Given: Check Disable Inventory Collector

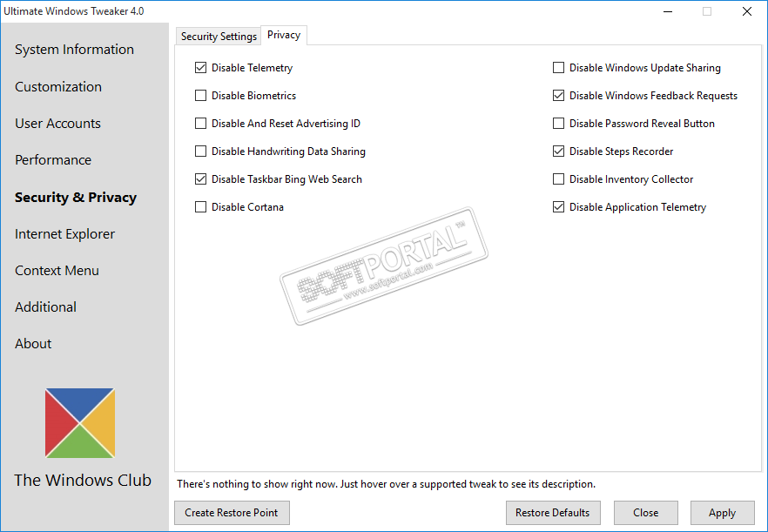Looking at the screenshot, I should point(558,179).
